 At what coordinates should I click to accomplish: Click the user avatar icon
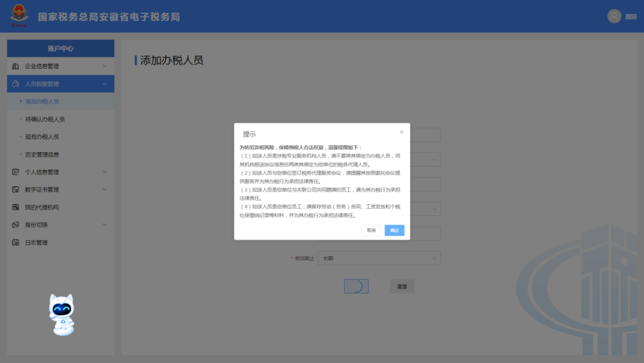click(614, 17)
